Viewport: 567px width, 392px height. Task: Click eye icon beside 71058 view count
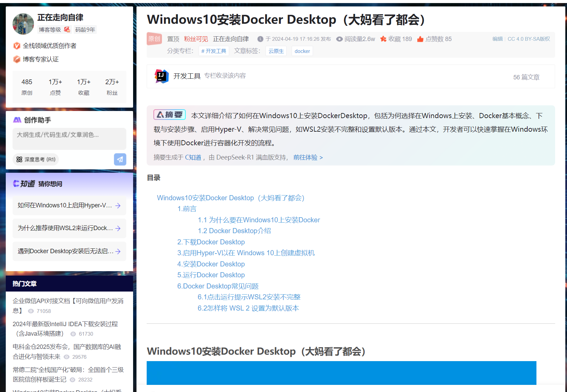(31, 311)
